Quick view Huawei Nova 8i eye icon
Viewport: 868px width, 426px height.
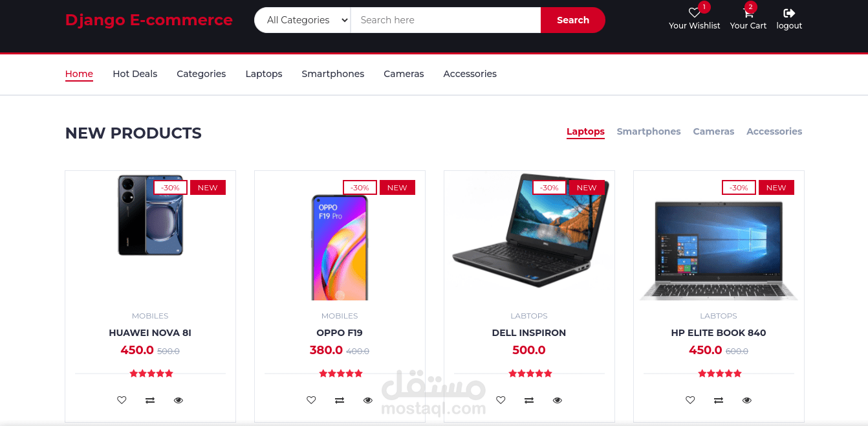point(179,400)
